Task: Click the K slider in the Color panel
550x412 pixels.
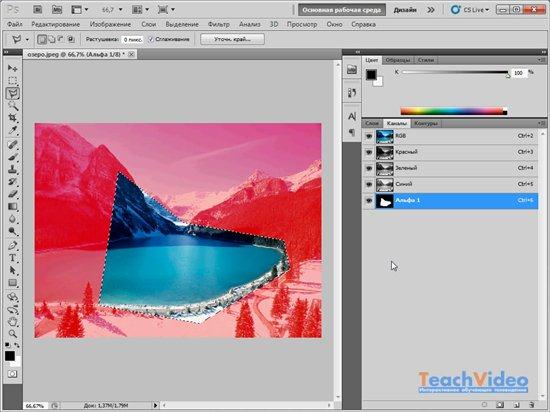Action: click(455, 73)
